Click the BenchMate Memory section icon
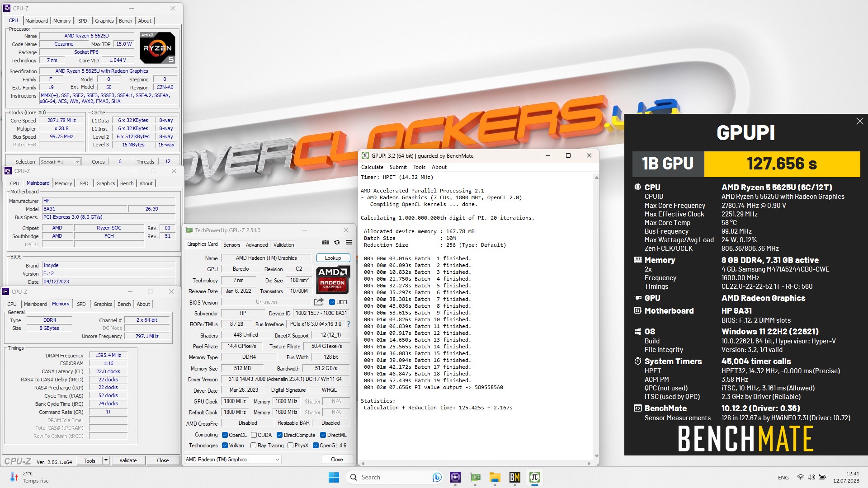 (637, 260)
